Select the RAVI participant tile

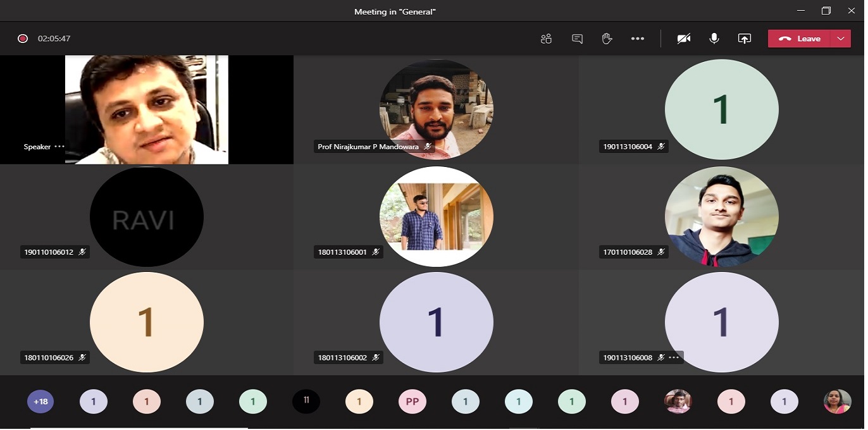click(146, 217)
